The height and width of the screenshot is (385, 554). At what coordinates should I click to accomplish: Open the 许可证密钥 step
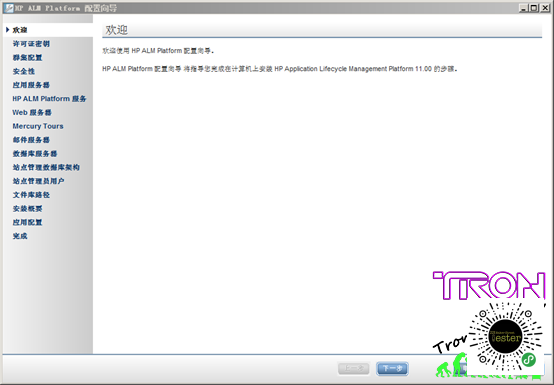[31, 44]
